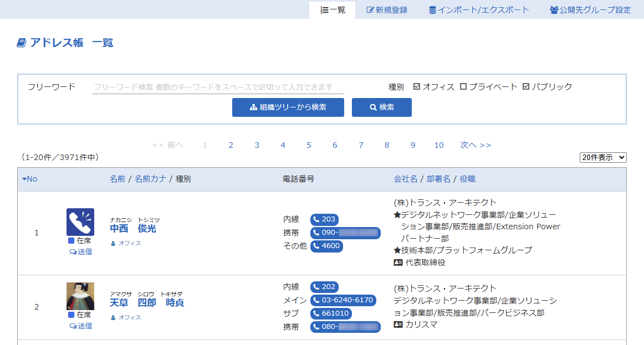
Task: Toggle sort order on No column
Action: point(30,179)
